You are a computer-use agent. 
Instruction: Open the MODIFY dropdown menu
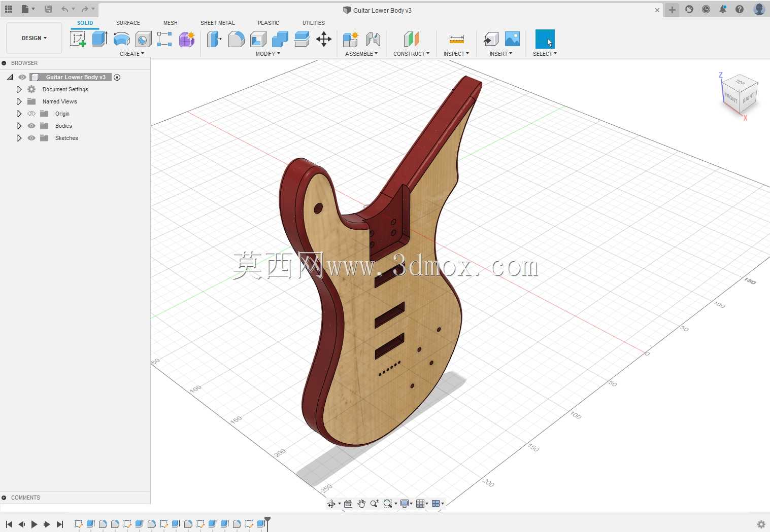coord(268,54)
